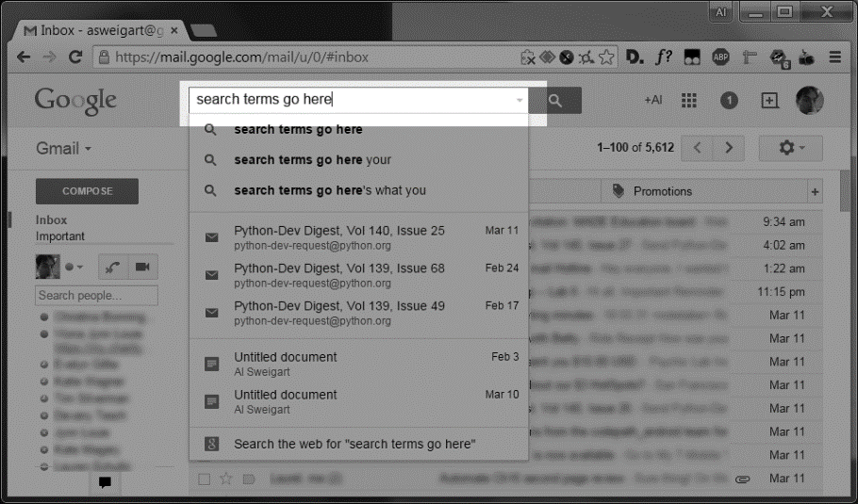Click the own chat avatar thumbnail
858x504 pixels.
[47, 267]
